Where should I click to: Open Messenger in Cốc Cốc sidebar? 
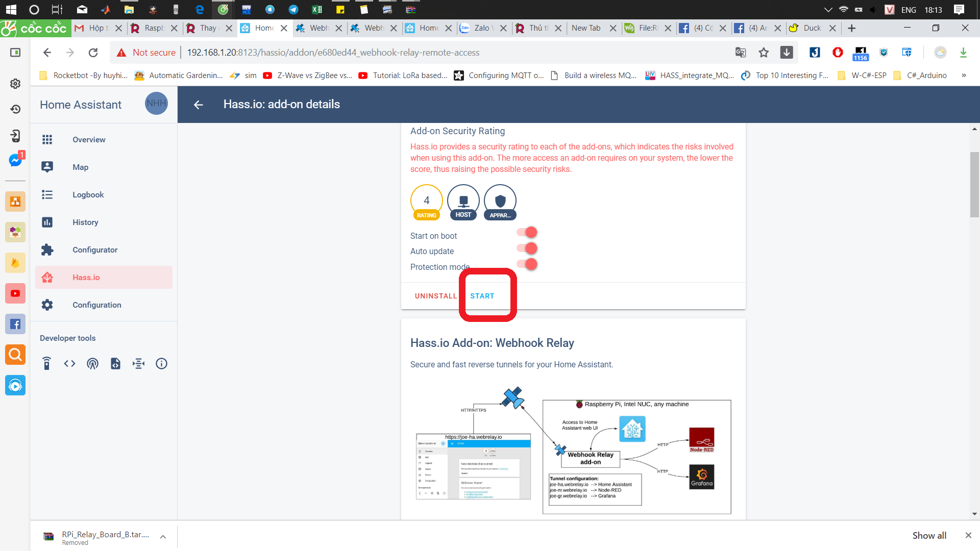(x=15, y=160)
